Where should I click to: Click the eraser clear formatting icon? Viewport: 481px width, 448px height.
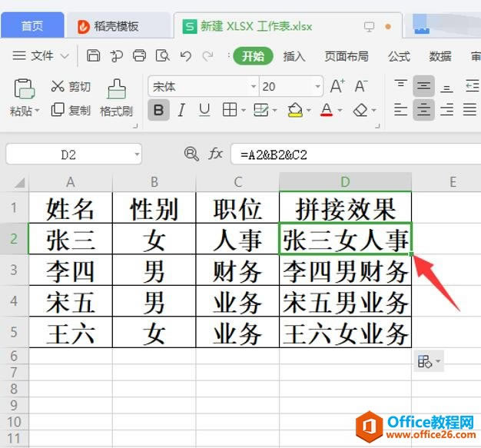[360, 110]
